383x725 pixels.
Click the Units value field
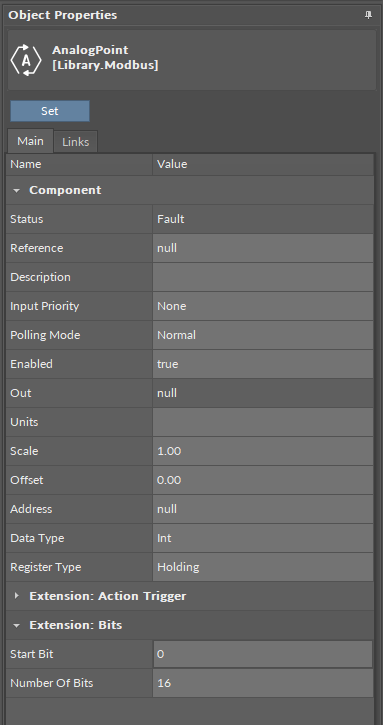[x=263, y=422]
